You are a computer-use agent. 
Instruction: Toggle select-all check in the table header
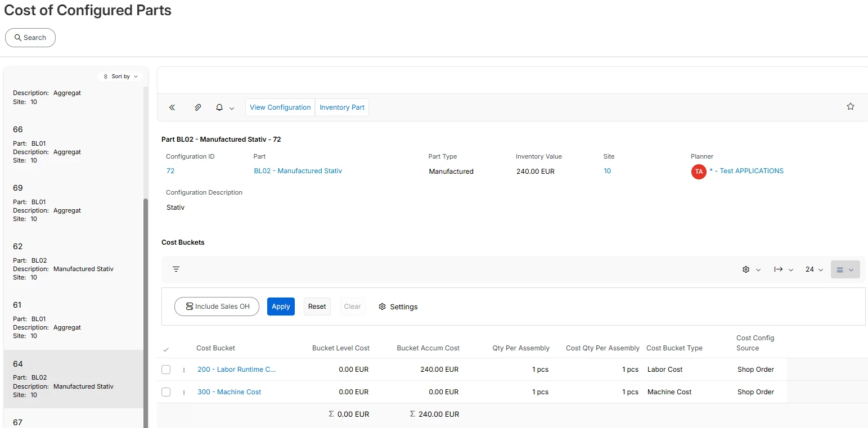[165, 350]
